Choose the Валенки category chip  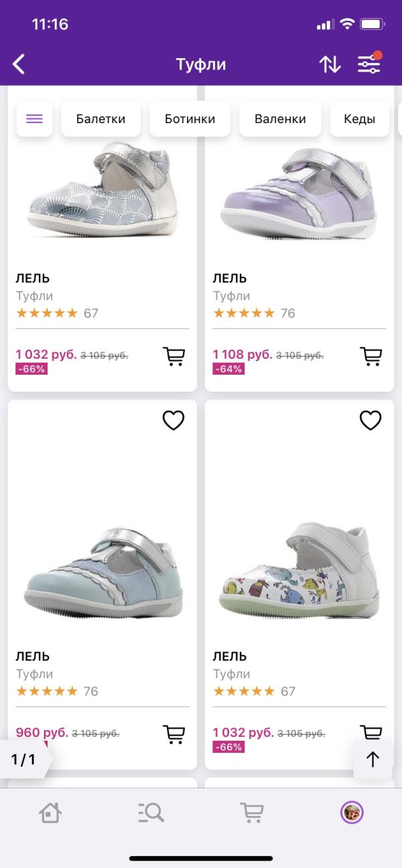[280, 119]
